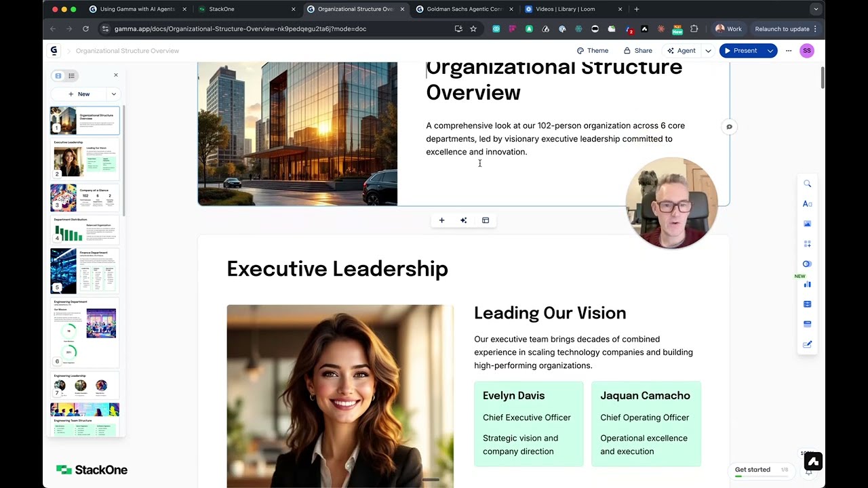Open the card templates grid icon
This screenshot has height=488, width=868.
click(807, 243)
